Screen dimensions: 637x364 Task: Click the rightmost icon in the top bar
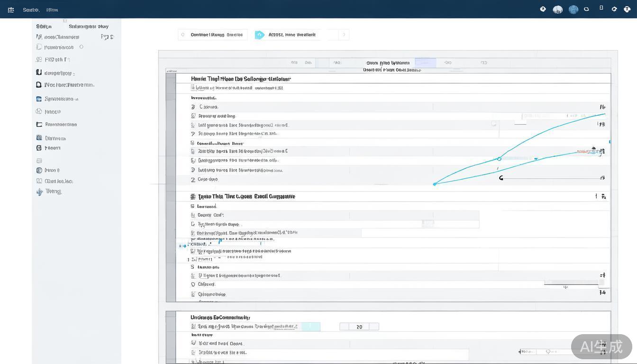[627, 9]
